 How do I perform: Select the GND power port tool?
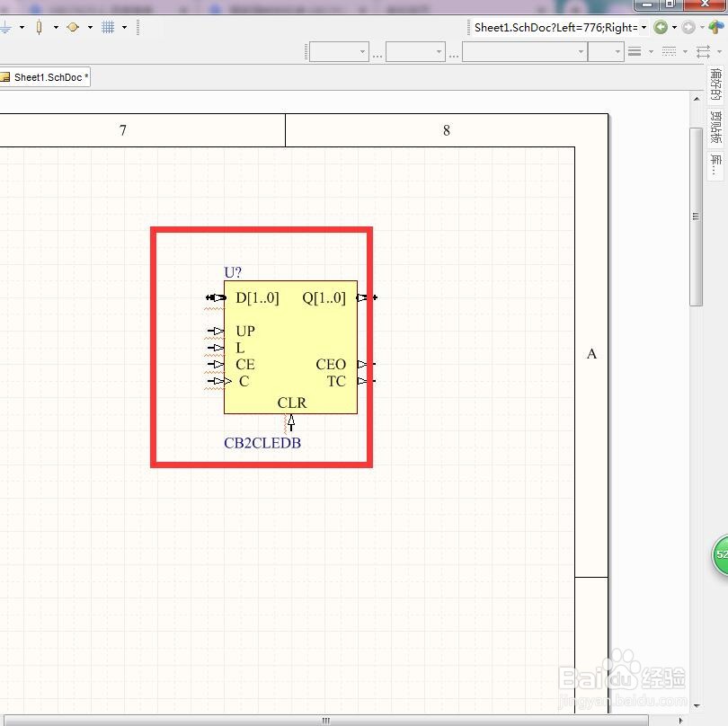pyautogui.click(x=5, y=27)
